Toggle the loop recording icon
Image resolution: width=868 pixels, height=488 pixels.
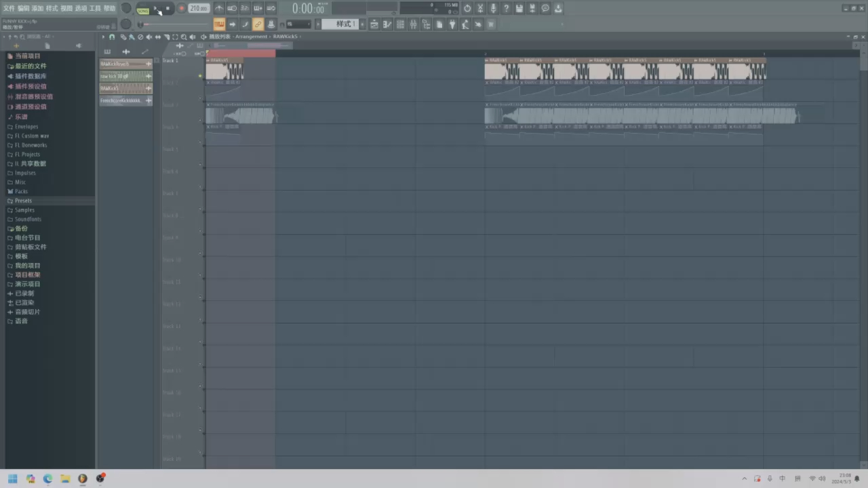271,8
